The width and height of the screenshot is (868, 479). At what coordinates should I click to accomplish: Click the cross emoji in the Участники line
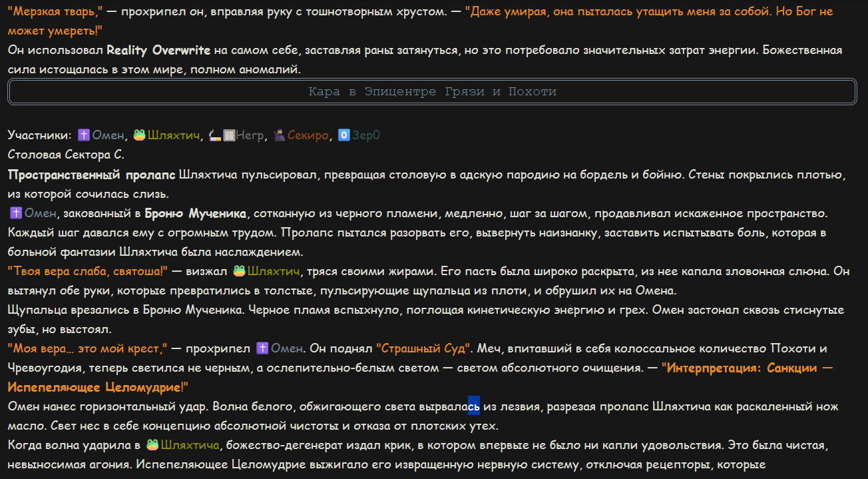click(84, 135)
